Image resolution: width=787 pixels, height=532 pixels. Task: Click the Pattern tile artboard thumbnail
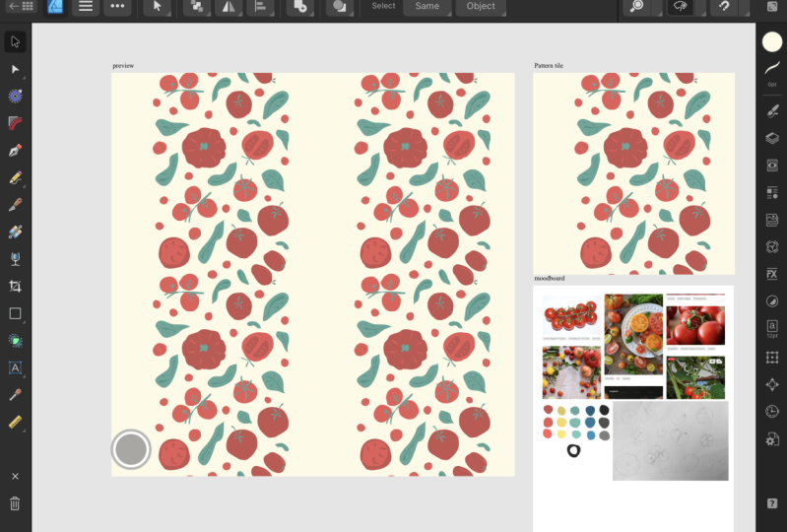tap(634, 173)
